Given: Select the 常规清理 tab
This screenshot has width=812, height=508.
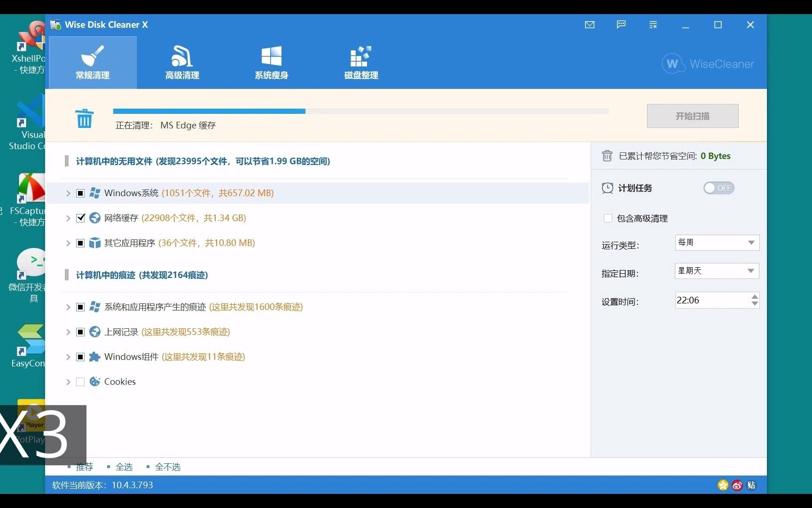Looking at the screenshot, I should 92,63.
